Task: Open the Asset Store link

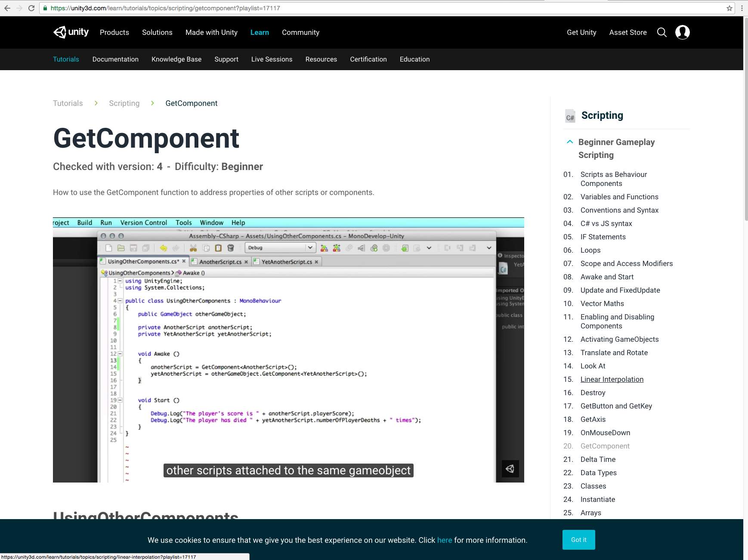Action: [x=628, y=32]
